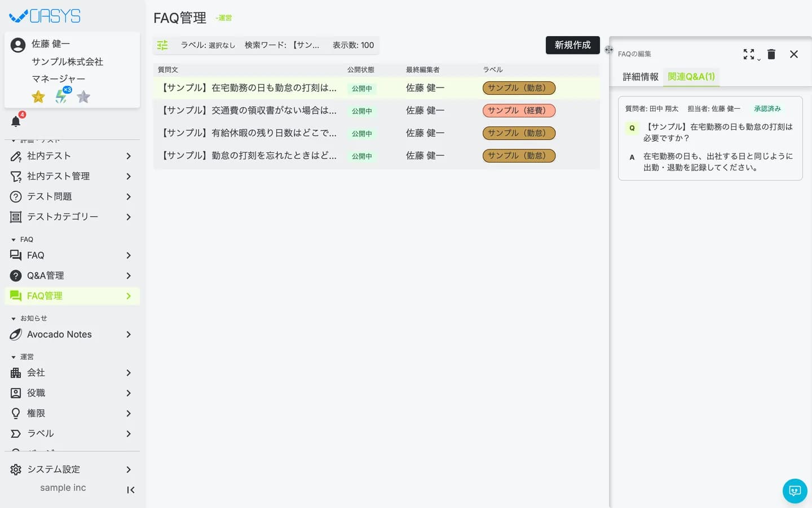
Task: Expand the FAQ sidebar item chevron
Action: point(129,255)
